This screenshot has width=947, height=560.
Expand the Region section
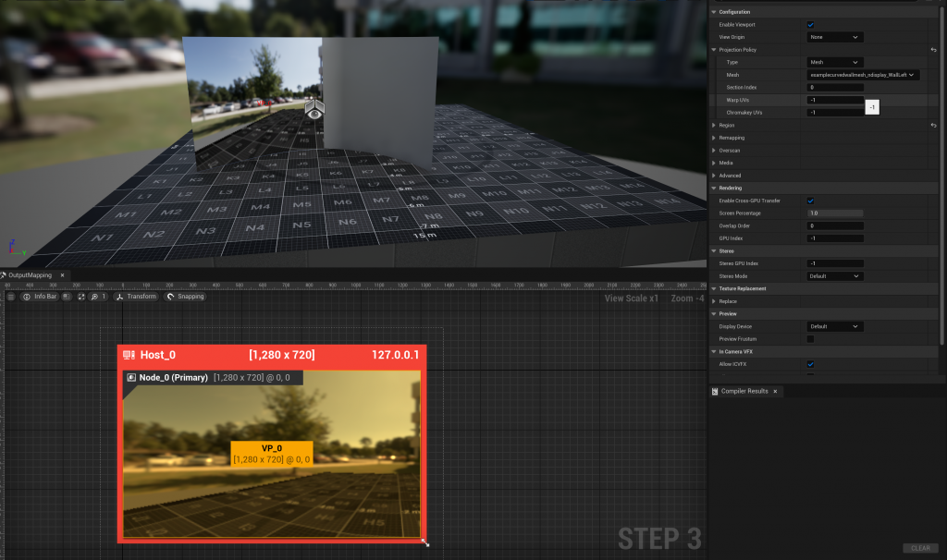(714, 126)
